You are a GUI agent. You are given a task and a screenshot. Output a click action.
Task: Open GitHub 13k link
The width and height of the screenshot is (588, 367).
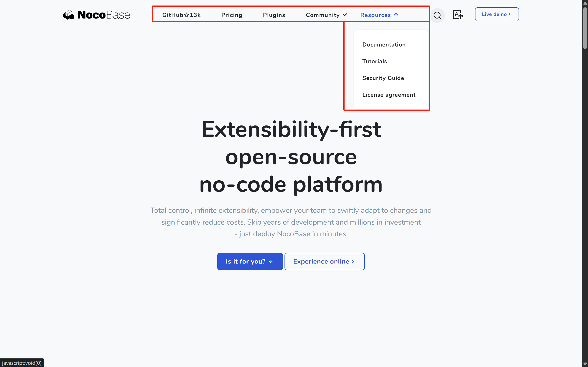pyautogui.click(x=181, y=15)
